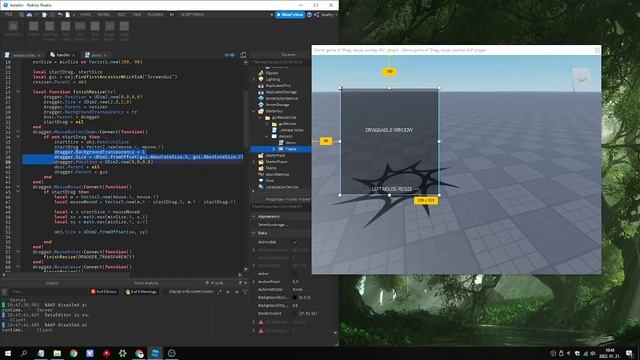Select the StarterGui folder icon
This screenshot has width=640, height=360.
pyautogui.click(x=261, y=111)
